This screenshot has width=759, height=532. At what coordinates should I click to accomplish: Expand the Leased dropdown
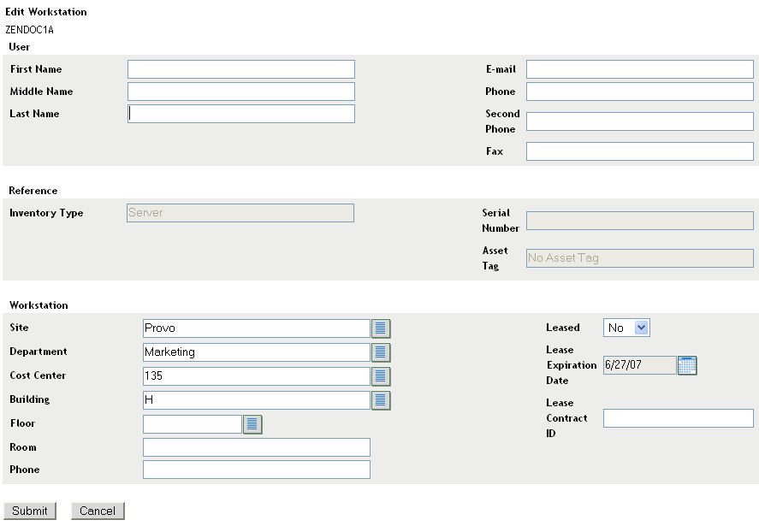click(x=627, y=328)
